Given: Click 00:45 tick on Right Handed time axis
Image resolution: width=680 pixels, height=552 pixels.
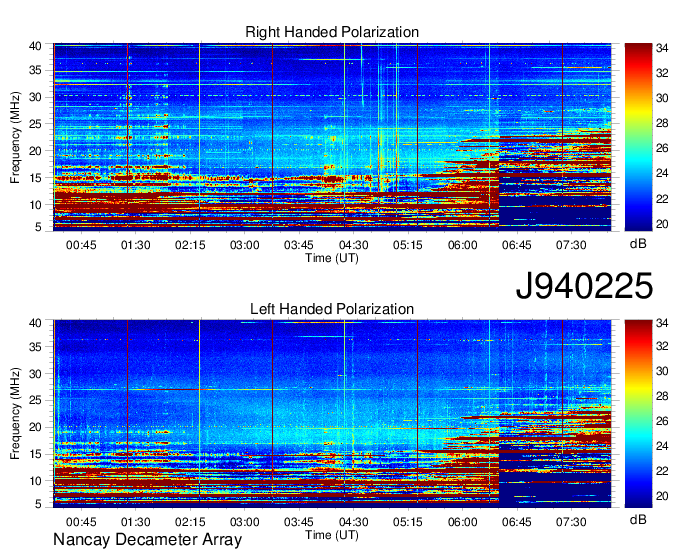Looking at the screenshot, I should pyautogui.click(x=81, y=245).
